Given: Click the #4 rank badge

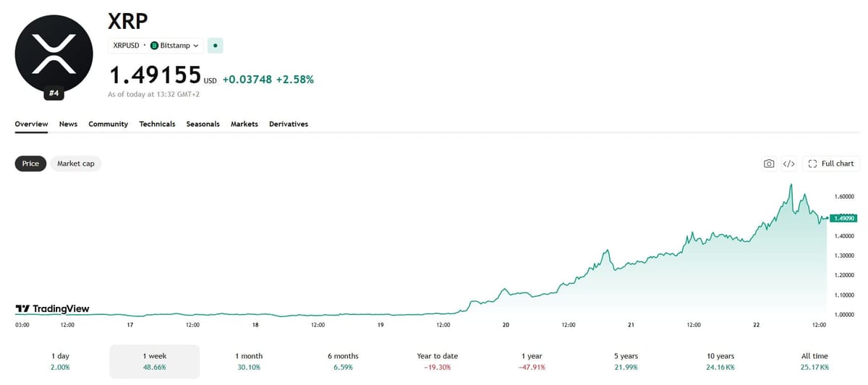Looking at the screenshot, I should click(x=54, y=93).
